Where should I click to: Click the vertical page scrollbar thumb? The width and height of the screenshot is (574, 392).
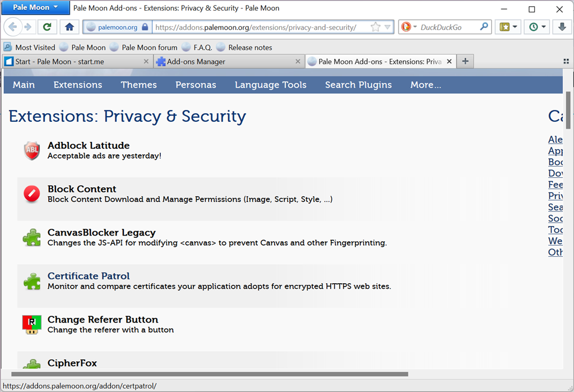click(568, 110)
